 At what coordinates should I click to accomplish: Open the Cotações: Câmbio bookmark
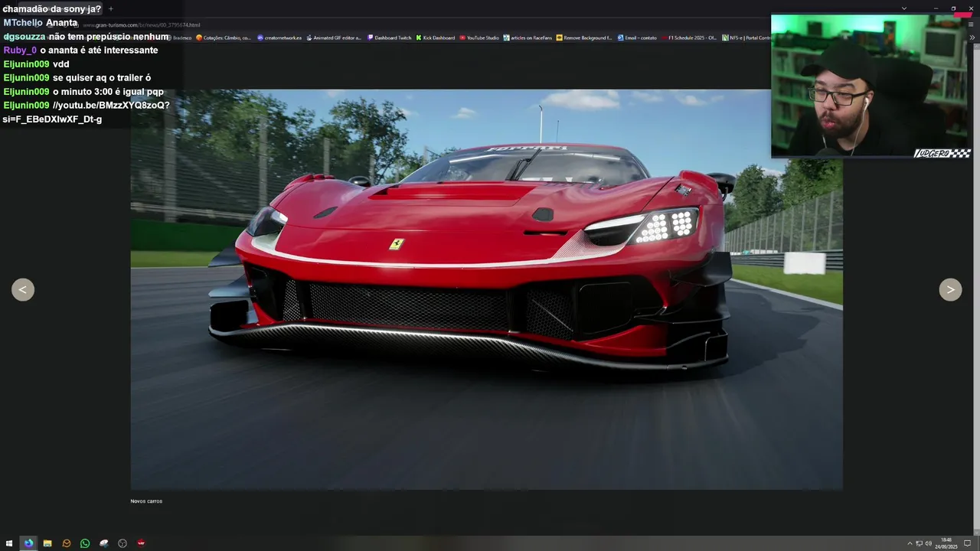[x=224, y=37]
